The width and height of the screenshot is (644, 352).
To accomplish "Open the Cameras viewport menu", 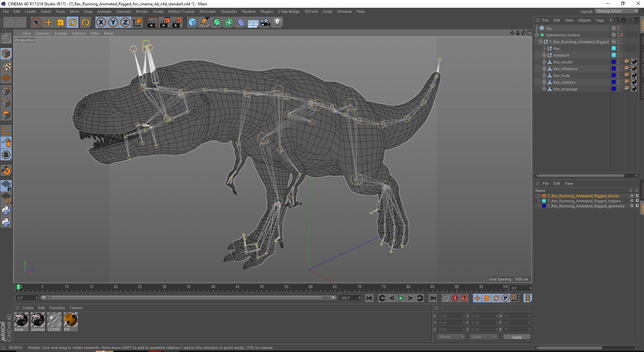I will [x=42, y=33].
